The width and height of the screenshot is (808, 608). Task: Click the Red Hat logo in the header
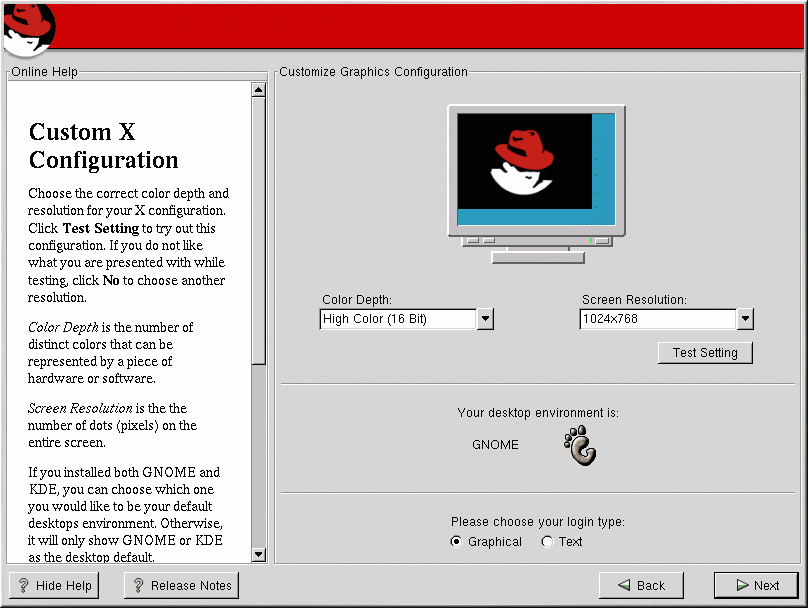(x=29, y=30)
